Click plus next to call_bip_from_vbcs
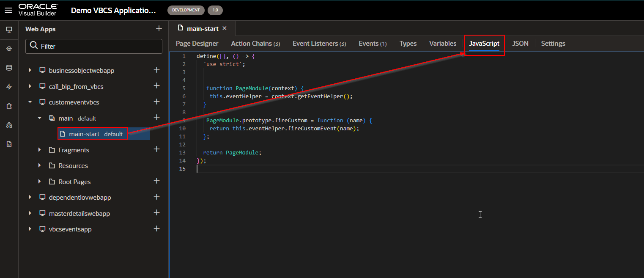Image resolution: width=644 pixels, height=278 pixels. click(x=156, y=85)
